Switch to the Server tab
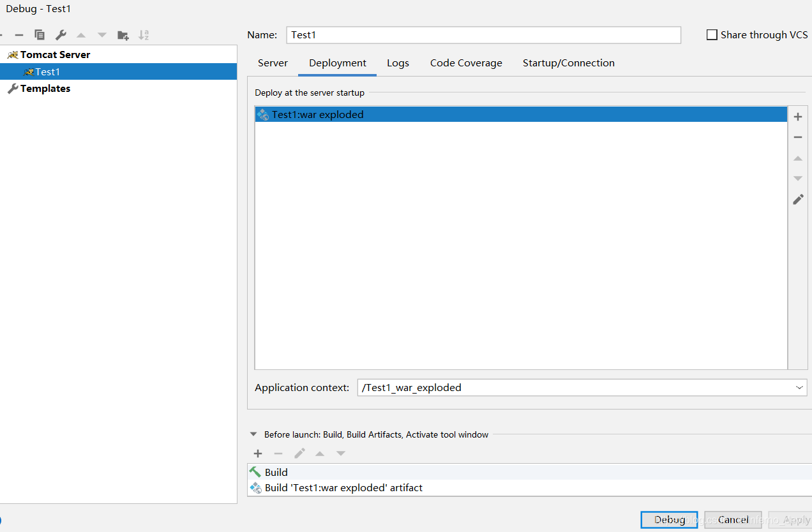Screen dimensions: 812x532 273,63
